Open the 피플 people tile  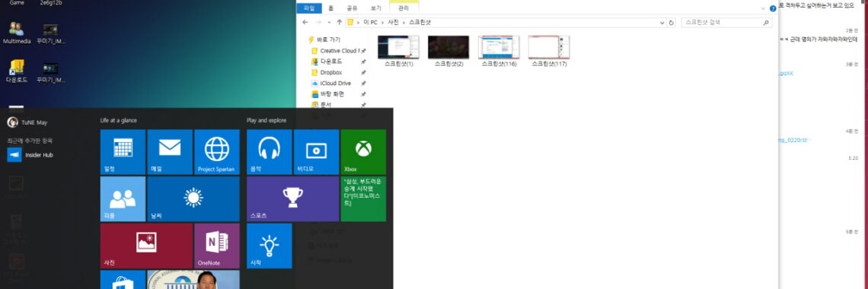(x=123, y=199)
